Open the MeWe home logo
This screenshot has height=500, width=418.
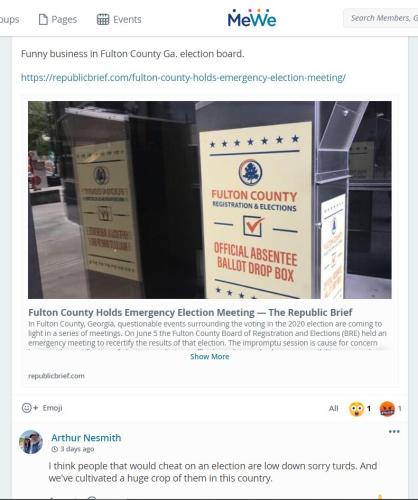pyautogui.click(x=252, y=19)
